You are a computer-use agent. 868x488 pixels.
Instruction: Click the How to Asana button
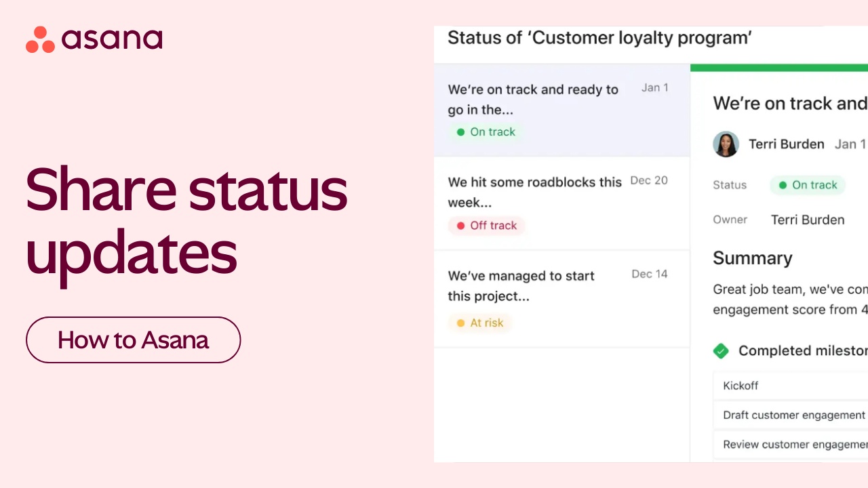(133, 340)
